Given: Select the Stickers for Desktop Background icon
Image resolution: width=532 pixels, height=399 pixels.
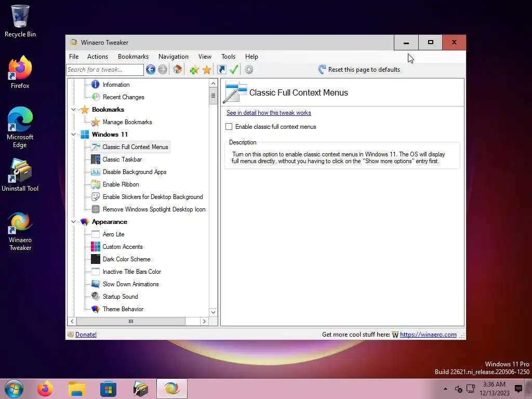Looking at the screenshot, I should click(x=96, y=197).
